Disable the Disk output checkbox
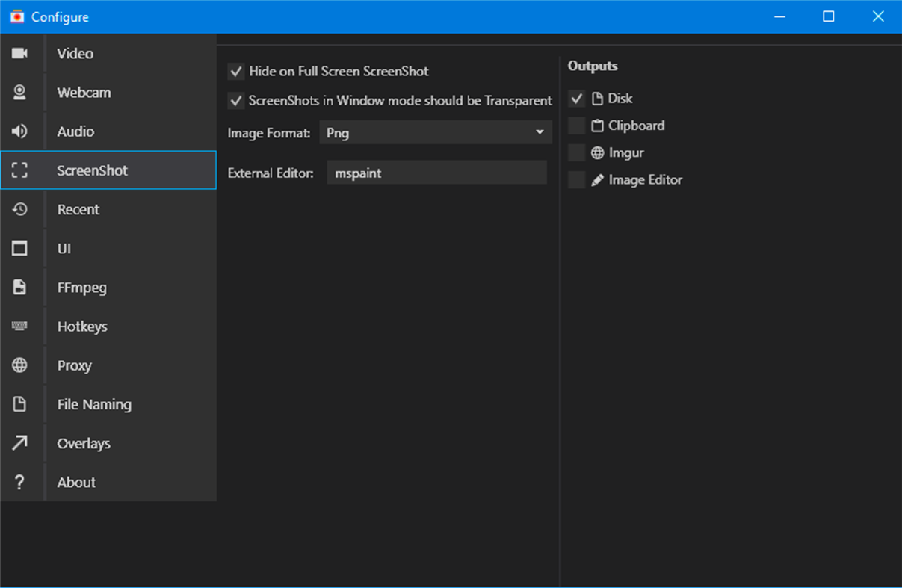 pyautogui.click(x=576, y=99)
